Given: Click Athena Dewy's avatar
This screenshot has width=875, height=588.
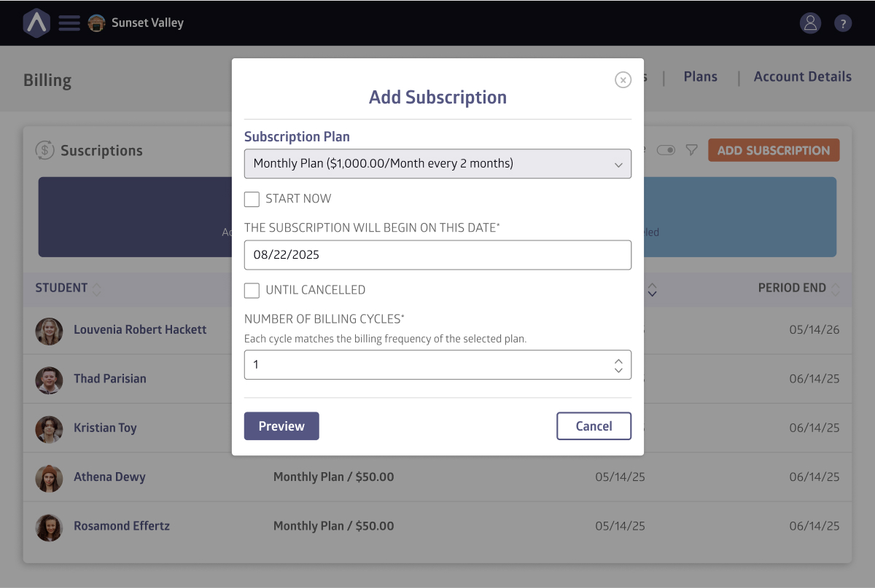Looking at the screenshot, I should (x=49, y=478).
